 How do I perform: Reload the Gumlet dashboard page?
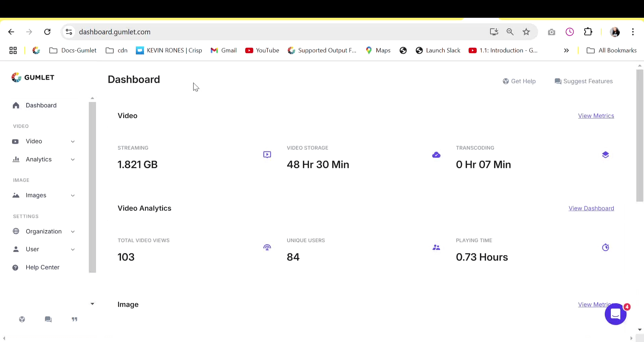tap(47, 32)
